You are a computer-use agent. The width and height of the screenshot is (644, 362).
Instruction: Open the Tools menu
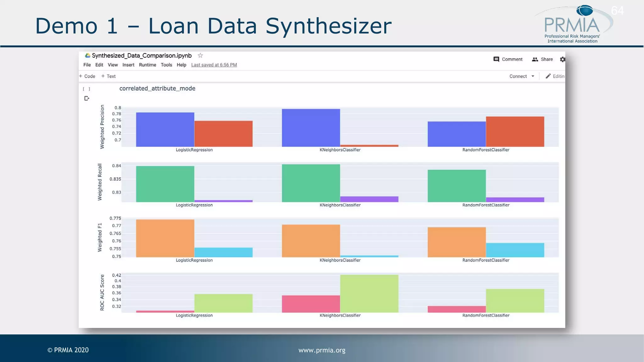166,65
